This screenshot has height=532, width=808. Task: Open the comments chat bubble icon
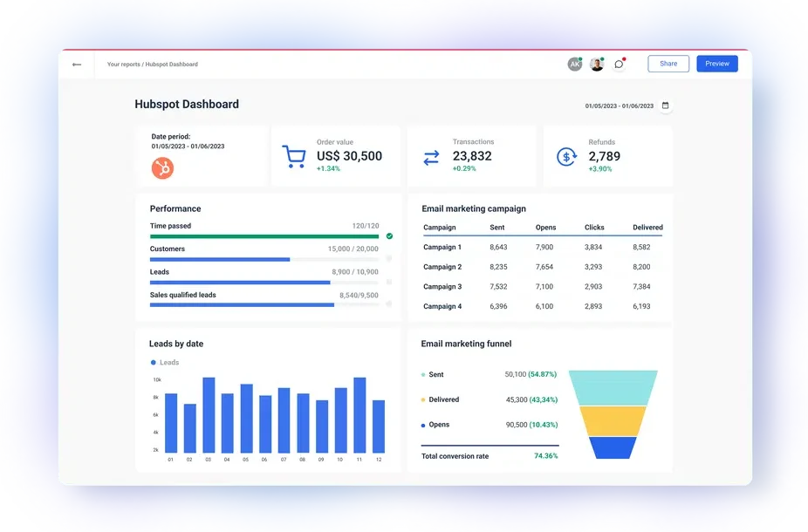coord(619,64)
